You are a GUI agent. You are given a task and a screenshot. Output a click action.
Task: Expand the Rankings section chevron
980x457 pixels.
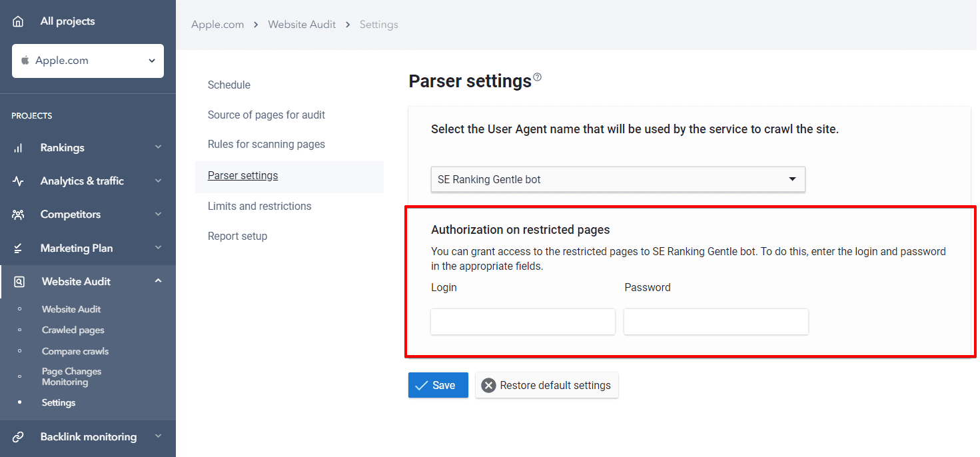(158, 147)
